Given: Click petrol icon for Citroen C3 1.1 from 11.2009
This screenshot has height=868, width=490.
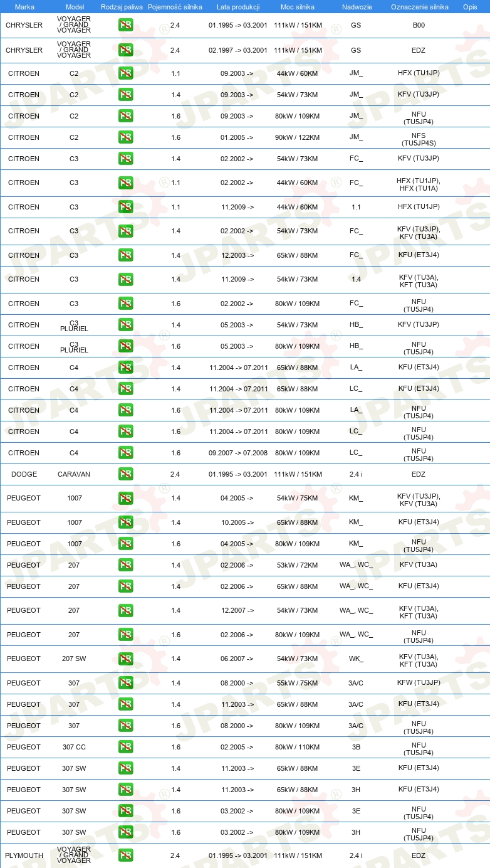Looking at the screenshot, I should (125, 207).
